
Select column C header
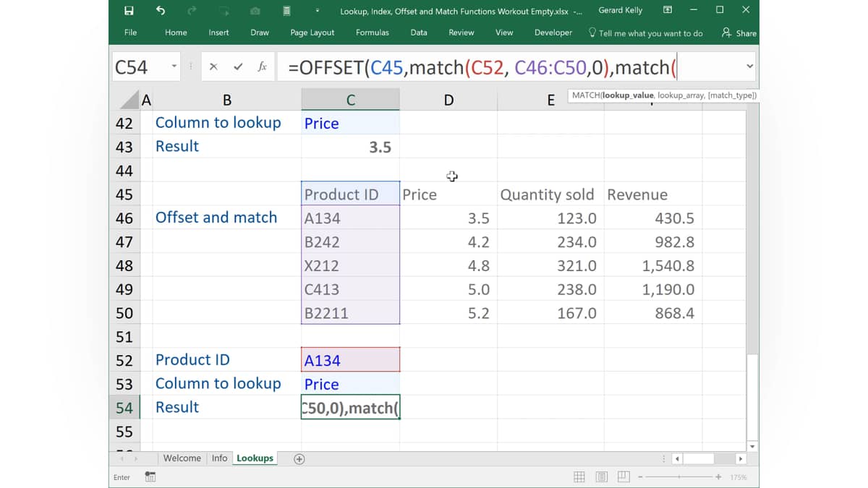point(350,100)
